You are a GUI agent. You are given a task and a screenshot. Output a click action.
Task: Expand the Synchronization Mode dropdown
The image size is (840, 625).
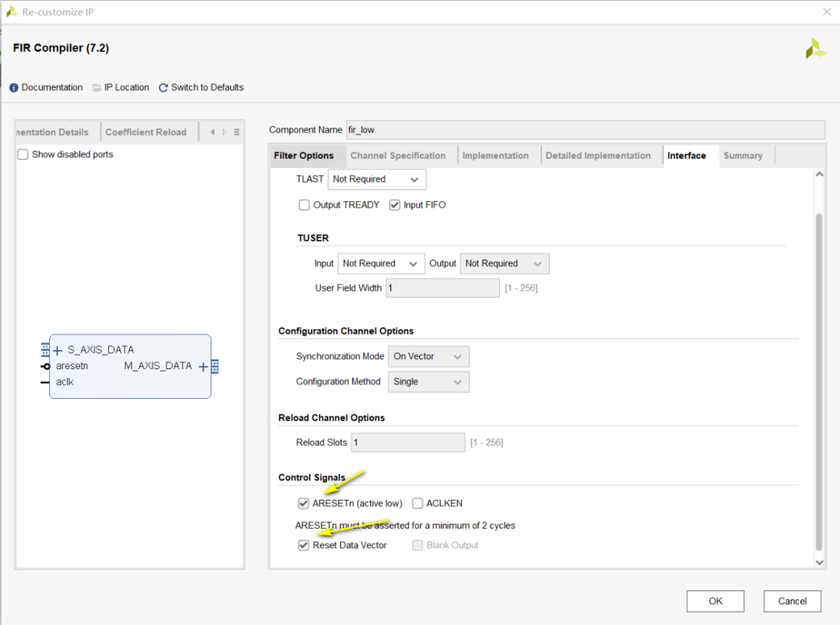(428, 357)
